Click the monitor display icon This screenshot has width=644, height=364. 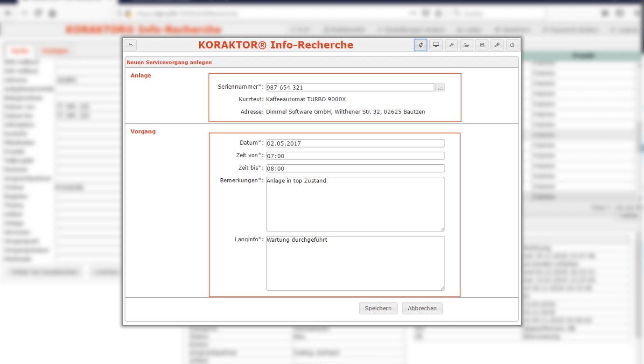tap(436, 45)
